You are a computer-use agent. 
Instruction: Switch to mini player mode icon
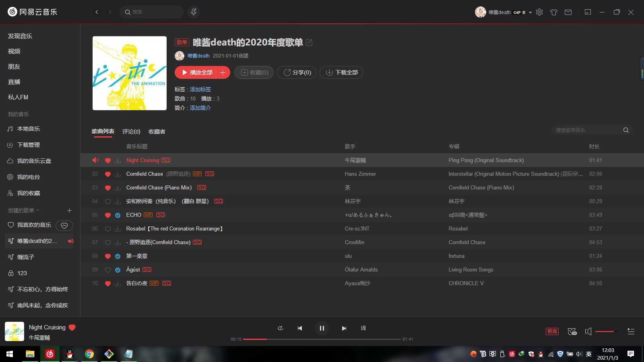pos(588,12)
